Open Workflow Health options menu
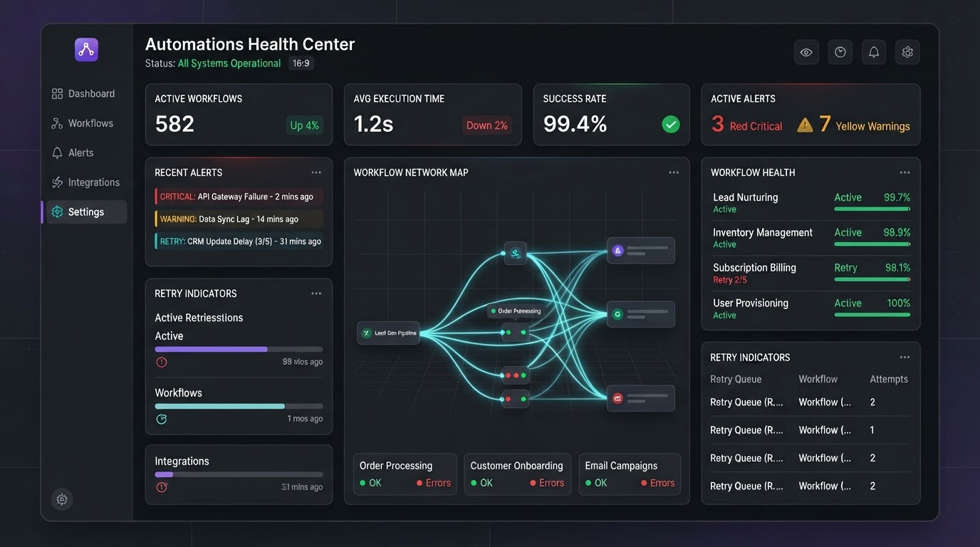Screen dimensions: 980x547 tap(905, 172)
